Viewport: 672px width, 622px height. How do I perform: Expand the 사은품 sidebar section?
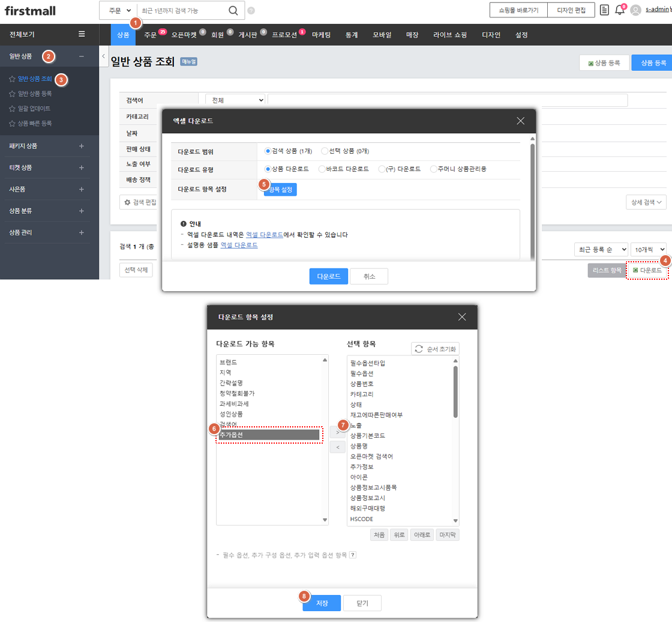point(82,189)
